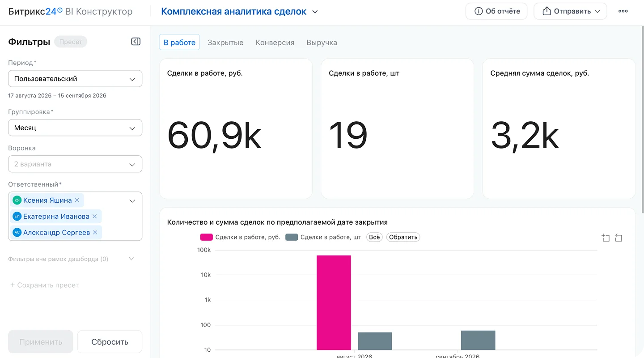This screenshot has width=644, height=358.
Task: Open the Воронка dropdown 2 варианта
Action: click(x=75, y=164)
